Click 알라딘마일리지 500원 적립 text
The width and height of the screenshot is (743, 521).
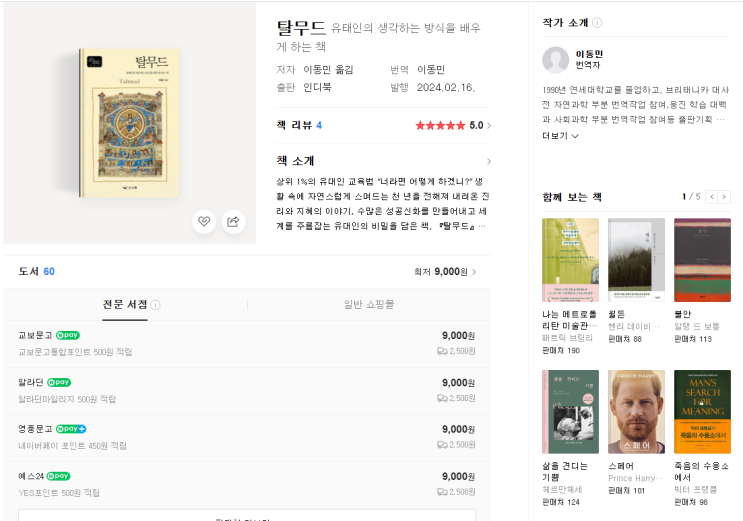pos(67,399)
